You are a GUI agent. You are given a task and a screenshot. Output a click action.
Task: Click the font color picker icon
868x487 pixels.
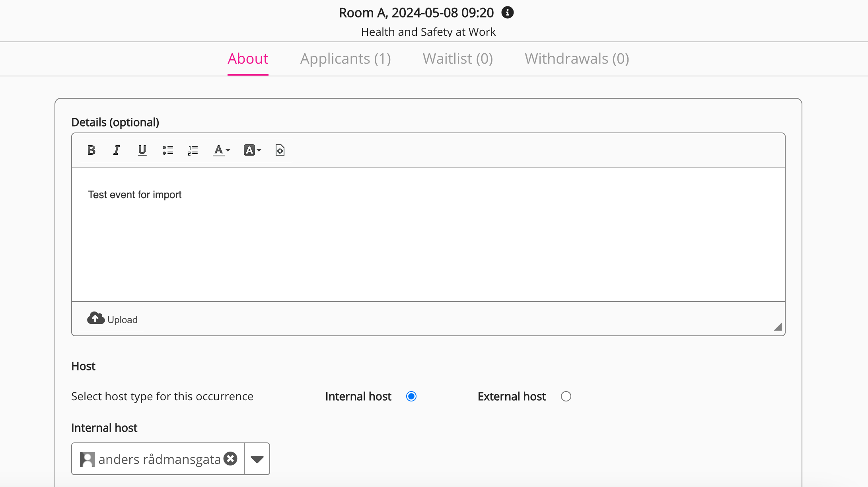point(222,150)
